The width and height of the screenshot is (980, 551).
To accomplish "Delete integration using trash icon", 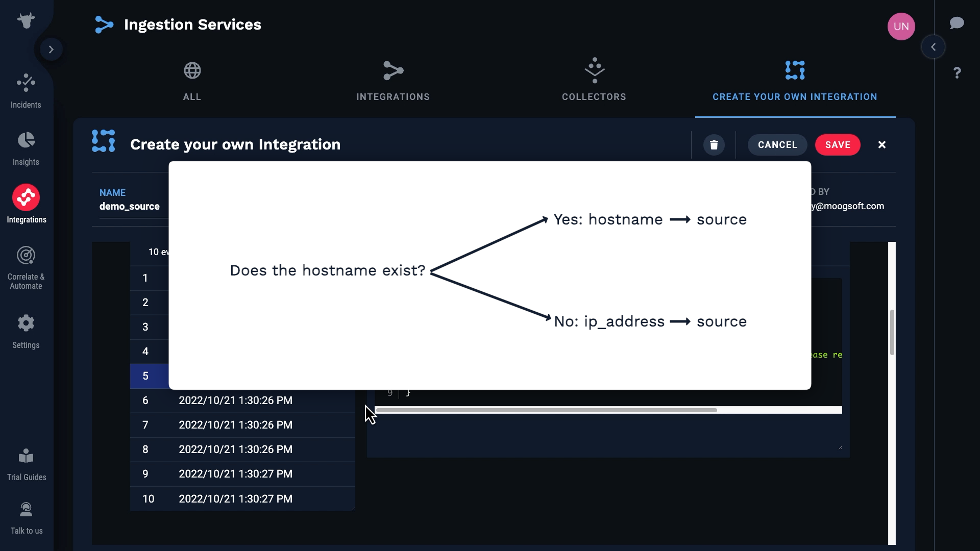I will click(714, 145).
